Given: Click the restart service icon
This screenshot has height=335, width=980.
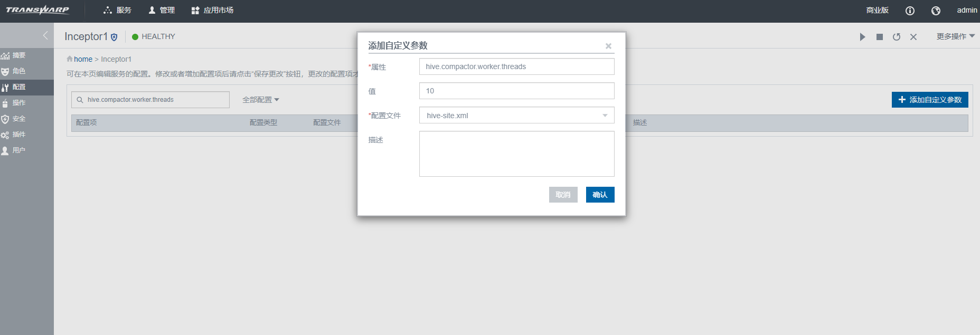Looking at the screenshot, I should [x=897, y=37].
